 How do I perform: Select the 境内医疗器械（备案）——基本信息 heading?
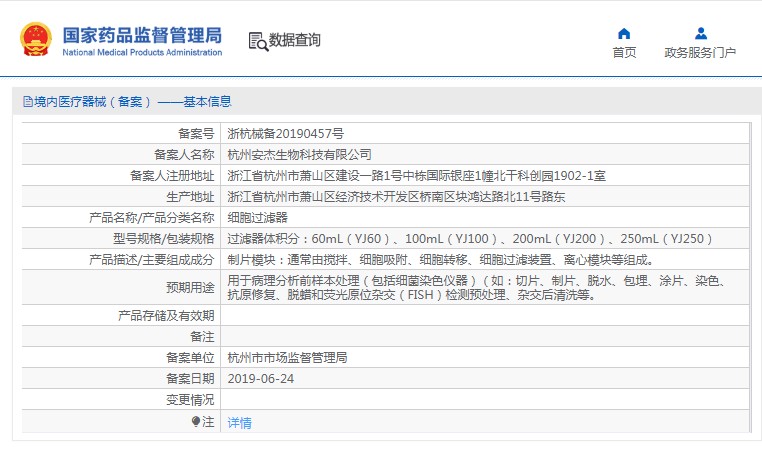133,102
